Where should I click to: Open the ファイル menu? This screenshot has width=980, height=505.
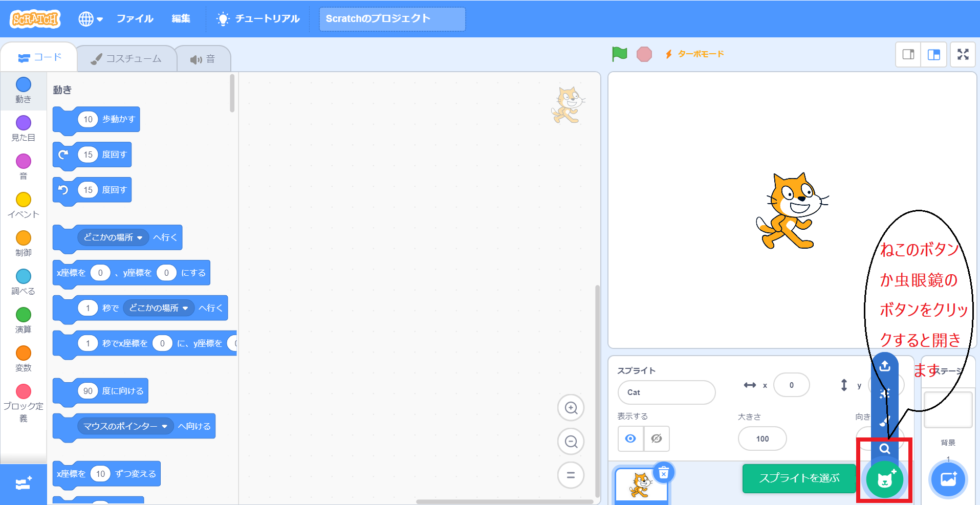[x=135, y=19]
